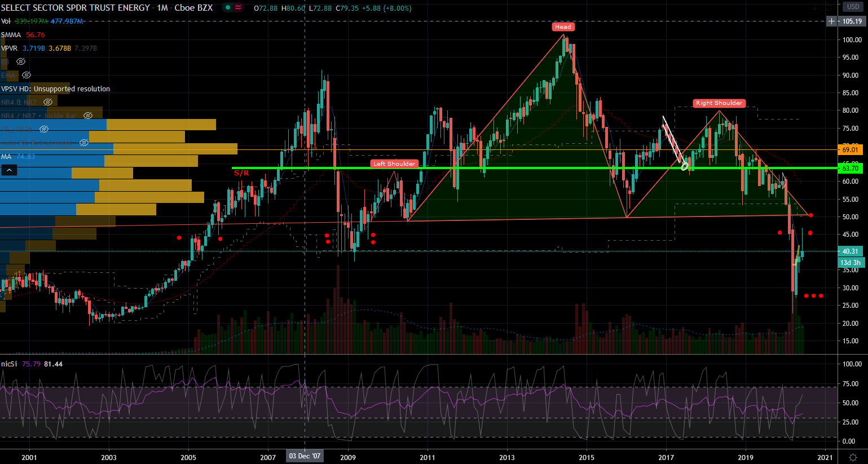The width and height of the screenshot is (868, 464).
Task: Click the faint square button beside USD
Action: (829, 8)
